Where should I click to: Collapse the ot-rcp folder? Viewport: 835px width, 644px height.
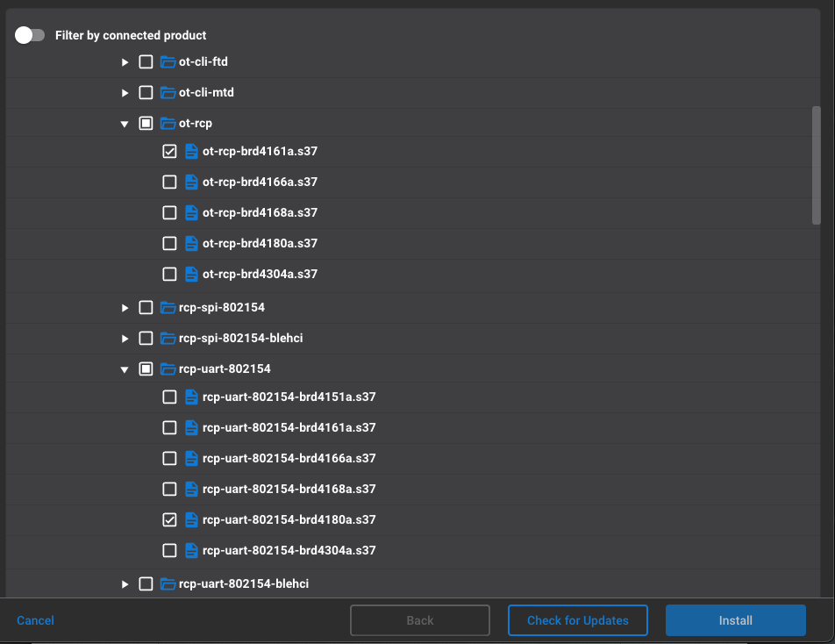point(125,123)
